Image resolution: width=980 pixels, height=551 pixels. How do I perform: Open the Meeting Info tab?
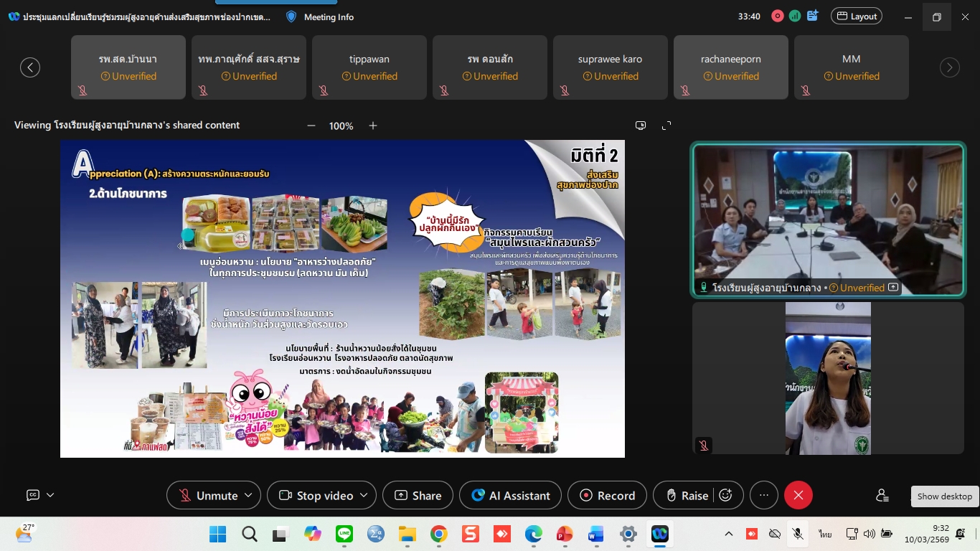(320, 17)
